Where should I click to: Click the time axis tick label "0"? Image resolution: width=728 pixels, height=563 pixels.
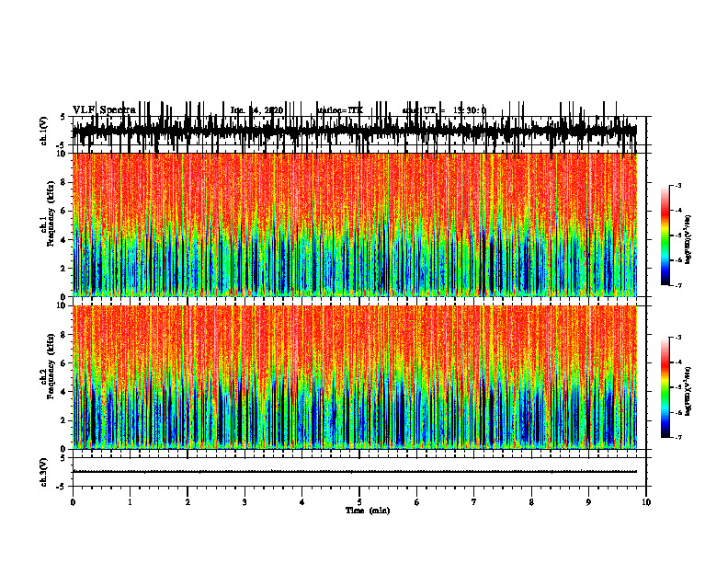pyautogui.click(x=73, y=502)
